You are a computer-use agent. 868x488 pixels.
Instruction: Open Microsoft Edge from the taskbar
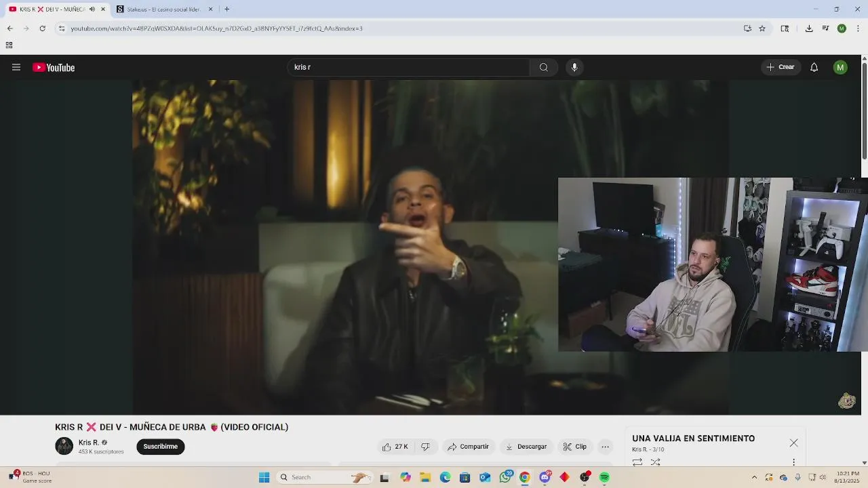445,477
